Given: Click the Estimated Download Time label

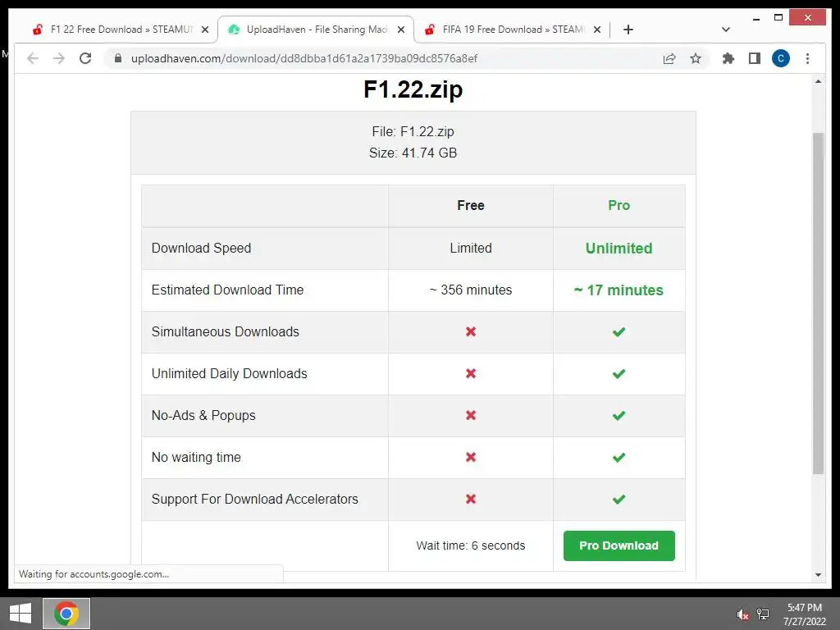Looking at the screenshot, I should click(x=228, y=290).
